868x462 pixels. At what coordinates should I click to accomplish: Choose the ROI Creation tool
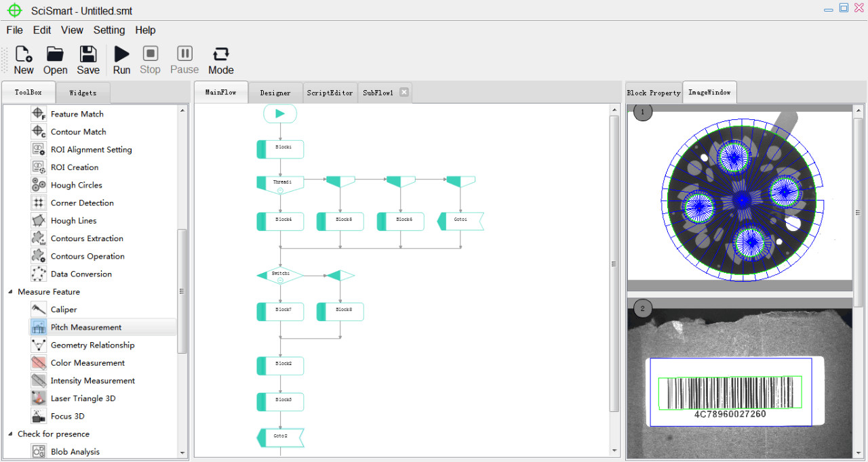(x=75, y=167)
